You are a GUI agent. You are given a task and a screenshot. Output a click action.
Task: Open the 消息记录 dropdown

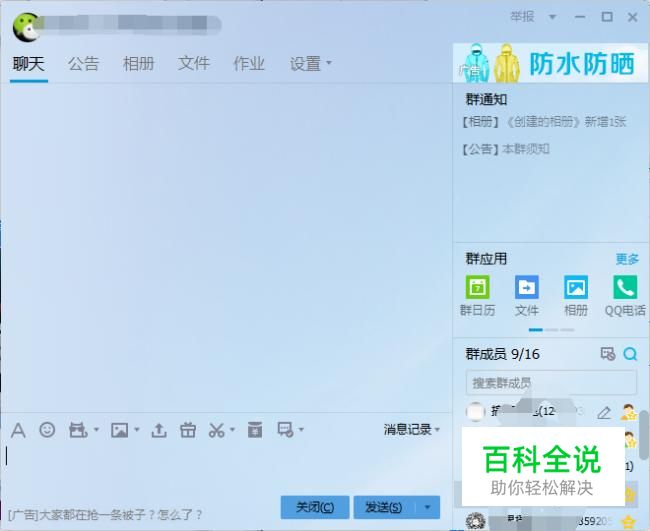coord(411,429)
